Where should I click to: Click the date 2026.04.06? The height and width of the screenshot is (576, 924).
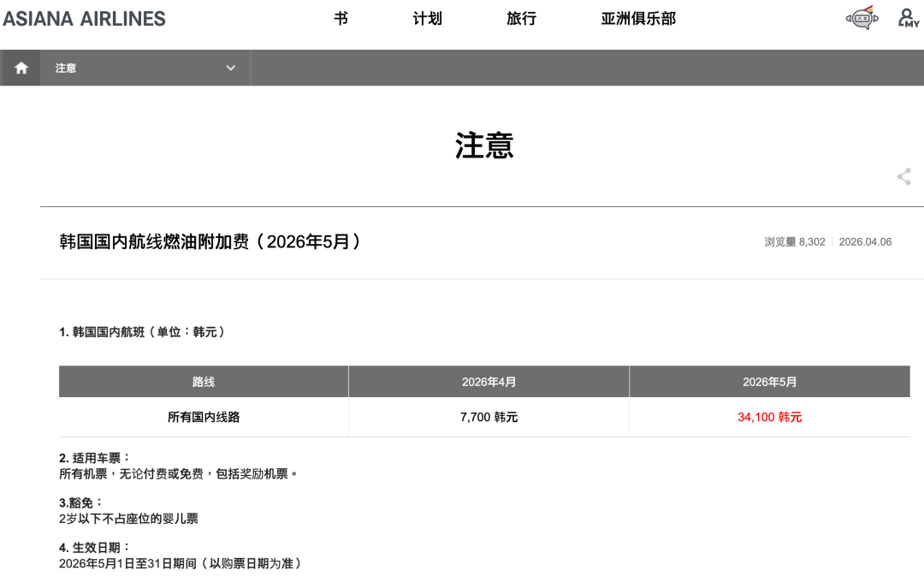point(865,241)
